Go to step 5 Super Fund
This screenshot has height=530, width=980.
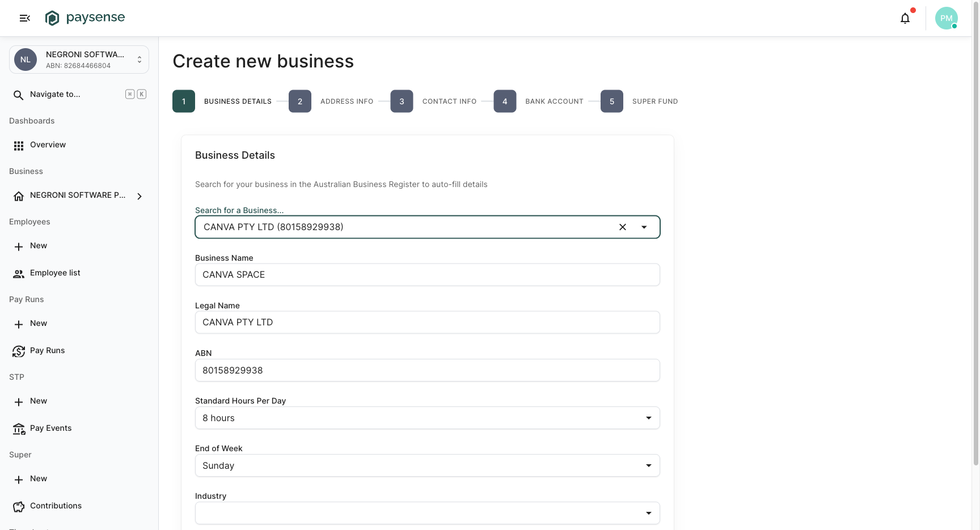coord(639,101)
